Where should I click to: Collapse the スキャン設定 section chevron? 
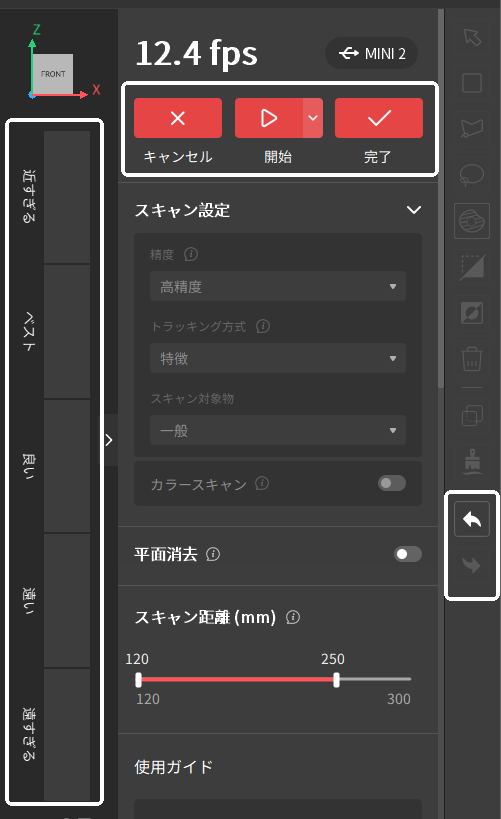pyautogui.click(x=414, y=210)
